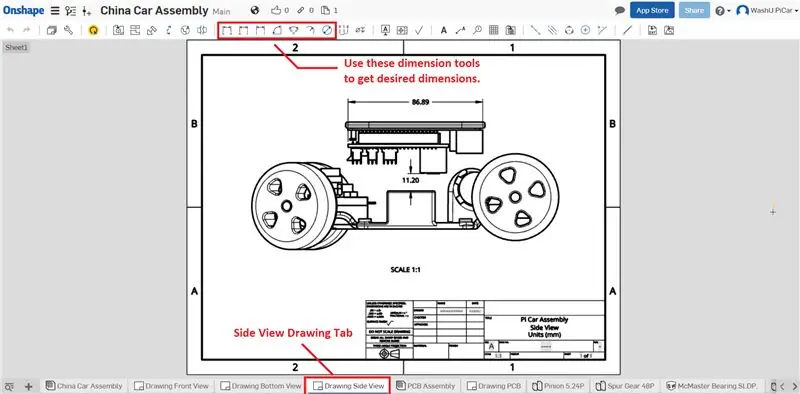Expand the Help question mark menu
The width and height of the screenshot is (800, 394).
tap(722, 11)
